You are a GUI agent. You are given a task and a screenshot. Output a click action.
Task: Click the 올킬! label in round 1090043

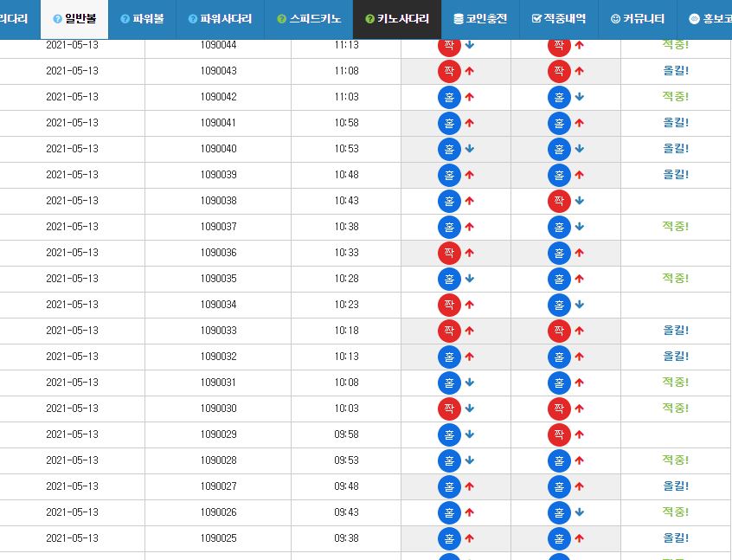coord(676,70)
